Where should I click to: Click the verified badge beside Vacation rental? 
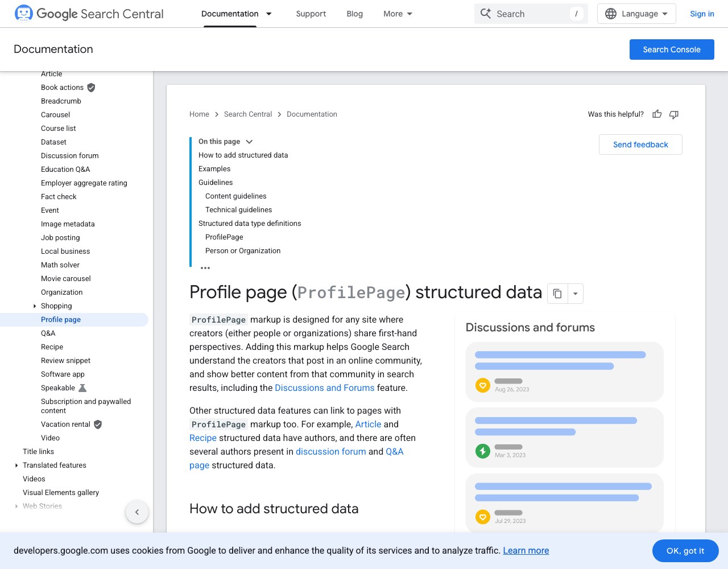coord(98,424)
